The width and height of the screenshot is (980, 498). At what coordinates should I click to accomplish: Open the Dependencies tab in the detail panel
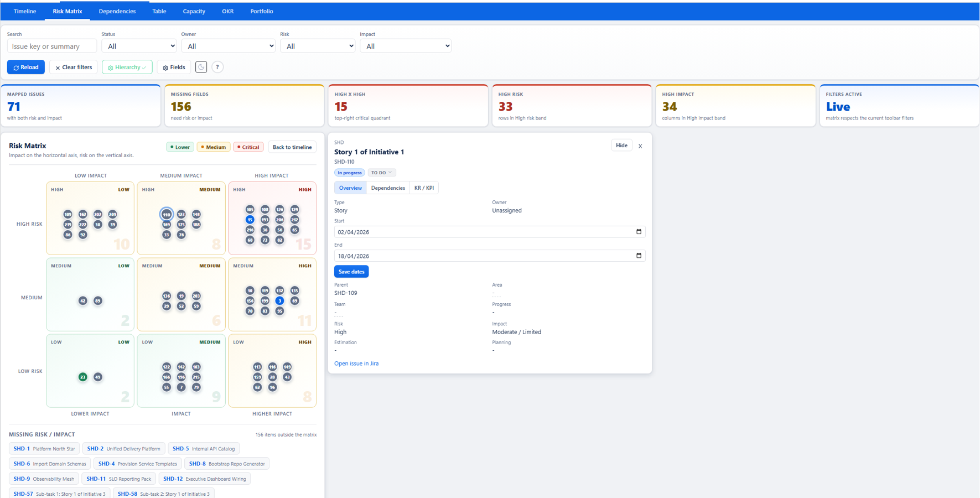[x=387, y=188]
